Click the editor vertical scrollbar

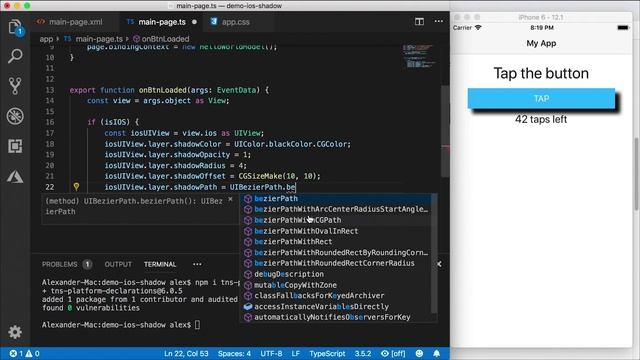coord(445,131)
